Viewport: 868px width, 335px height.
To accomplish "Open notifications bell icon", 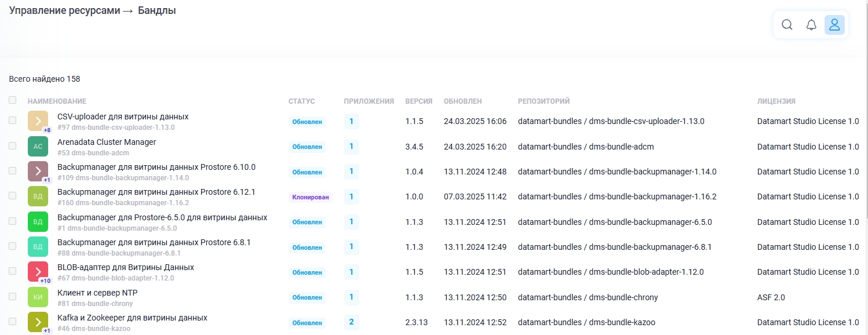I will (x=811, y=25).
